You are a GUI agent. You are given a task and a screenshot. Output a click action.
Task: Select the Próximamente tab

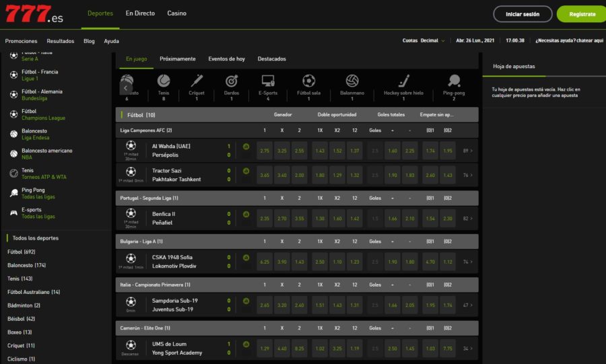pos(177,59)
